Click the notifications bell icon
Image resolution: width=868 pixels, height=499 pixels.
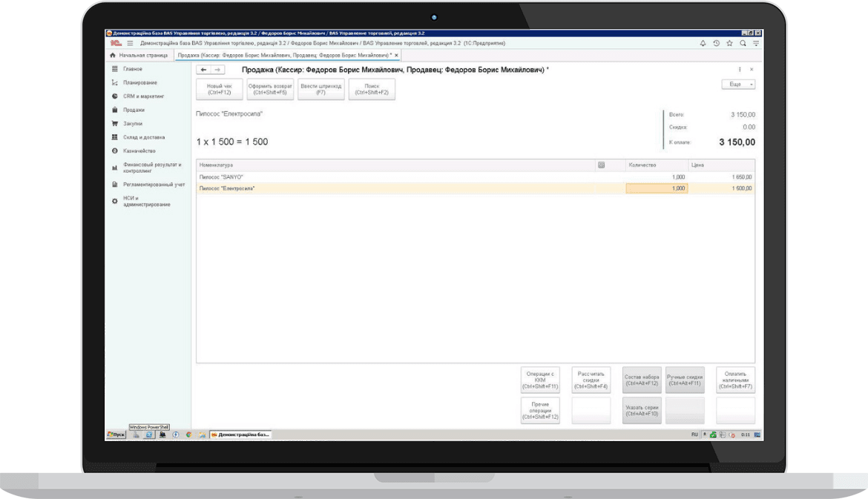pos(703,44)
